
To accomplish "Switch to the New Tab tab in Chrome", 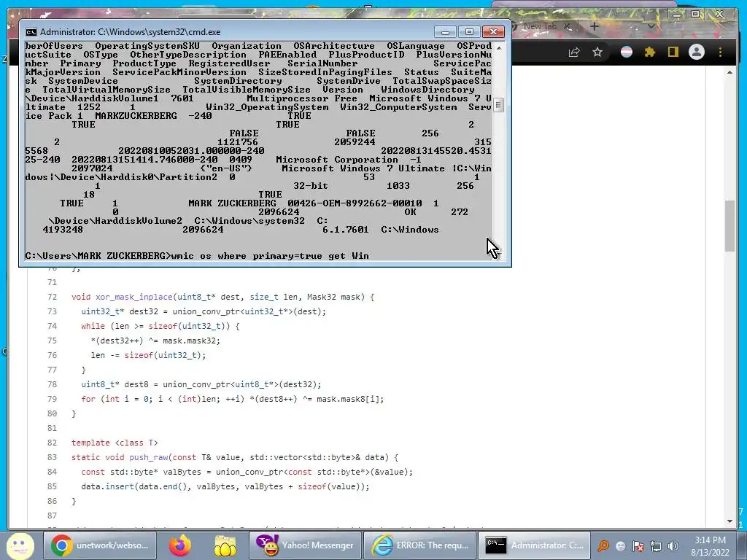I will pyautogui.click(x=540, y=26).
